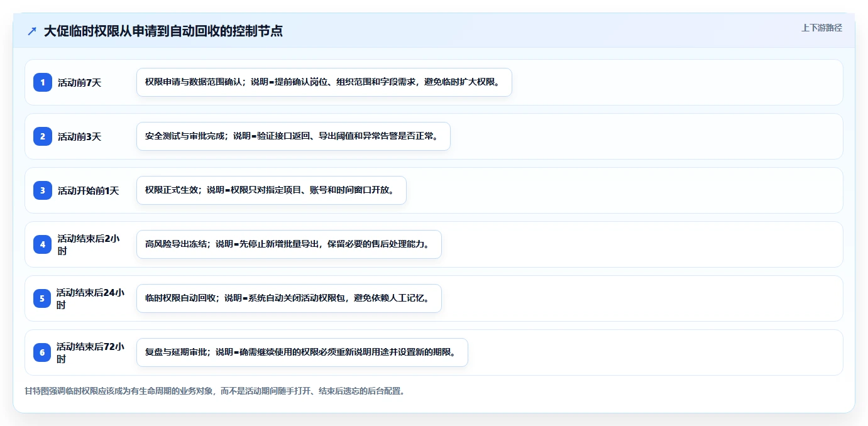Open the 权限正式生效 description box
Screen dimensions: 868x426
[272, 190]
